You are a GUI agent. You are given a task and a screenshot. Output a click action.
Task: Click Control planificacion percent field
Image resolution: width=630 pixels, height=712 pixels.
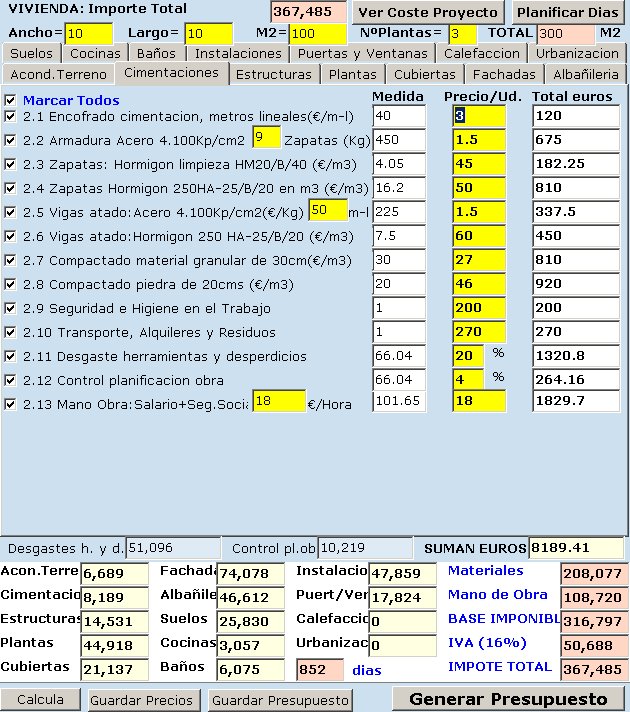(x=468, y=380)
